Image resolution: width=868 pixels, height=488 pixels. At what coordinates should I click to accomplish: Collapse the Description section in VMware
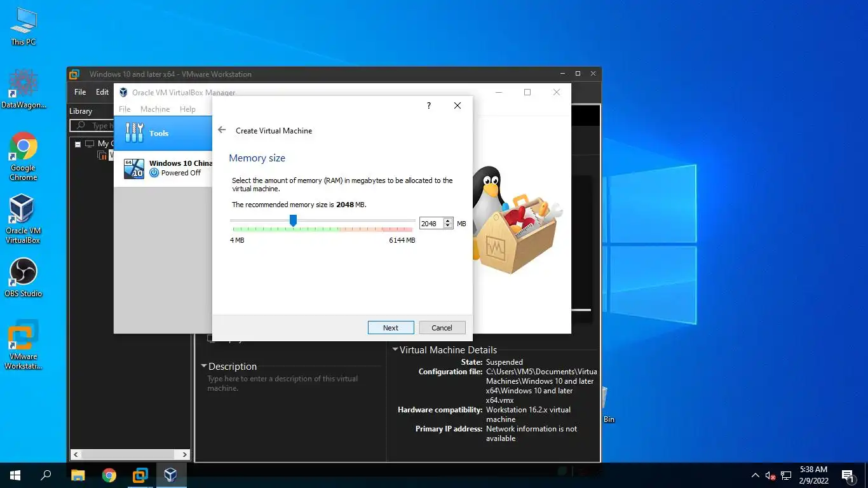[x=204, y=366]
